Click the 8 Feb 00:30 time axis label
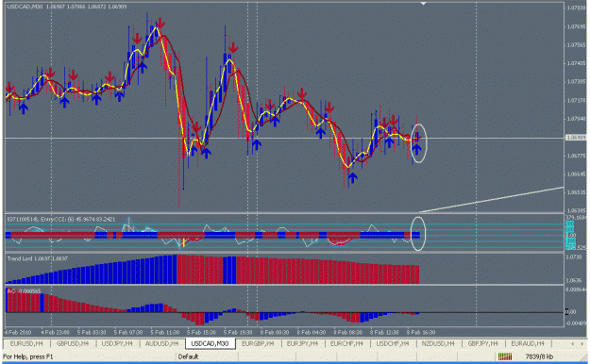The width and height of the screenshot is (590, 364). pos(275,333)
